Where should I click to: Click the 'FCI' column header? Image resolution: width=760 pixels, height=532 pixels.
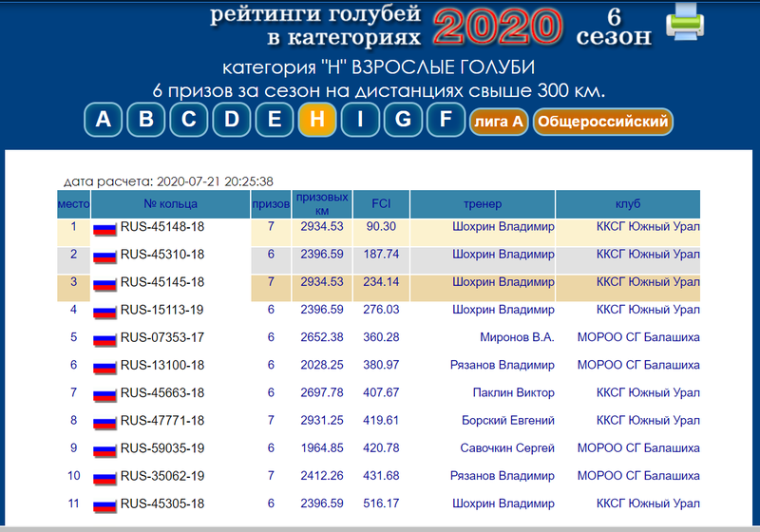tap(381, 204)
